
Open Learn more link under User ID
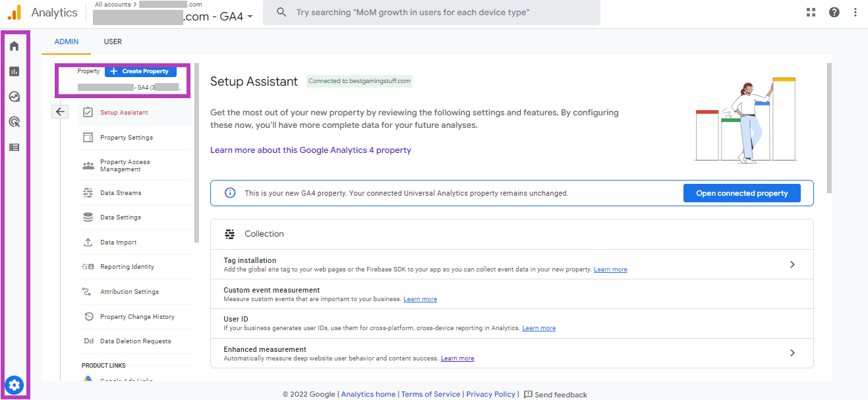click(539, 328)
